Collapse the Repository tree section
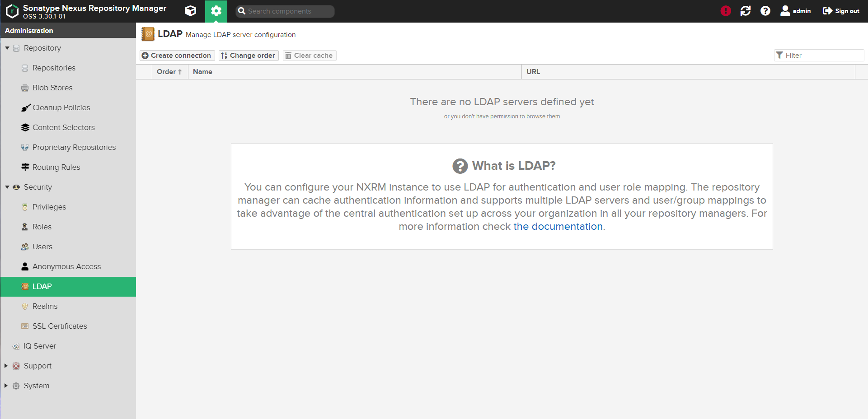 tap(7, 48)
